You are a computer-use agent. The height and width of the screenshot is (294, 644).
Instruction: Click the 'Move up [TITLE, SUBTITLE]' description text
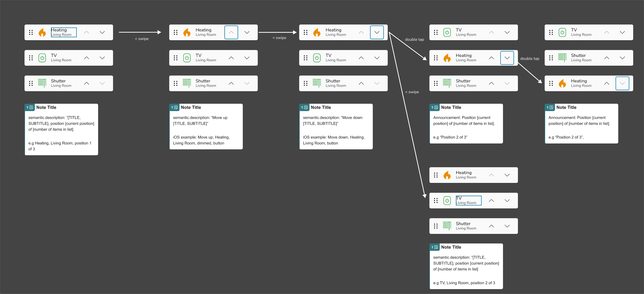coord(200,120)
